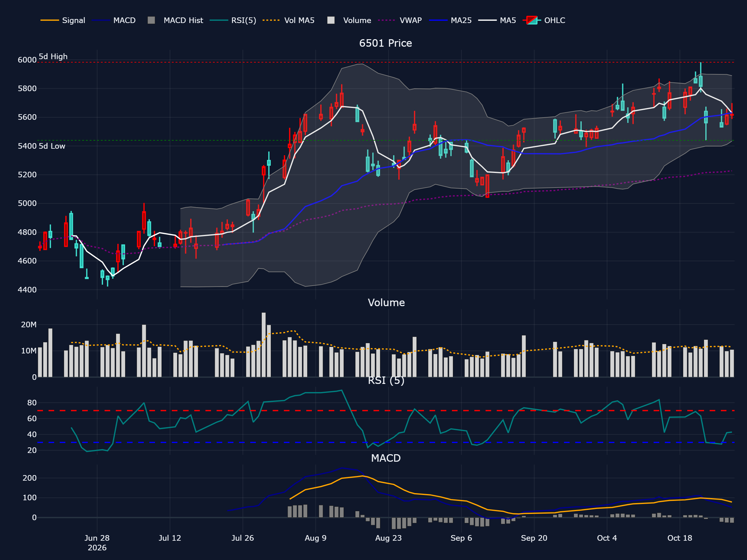Click the '5d High' annotation label
This screenshot has width=747, height=560.
[53, 56]
